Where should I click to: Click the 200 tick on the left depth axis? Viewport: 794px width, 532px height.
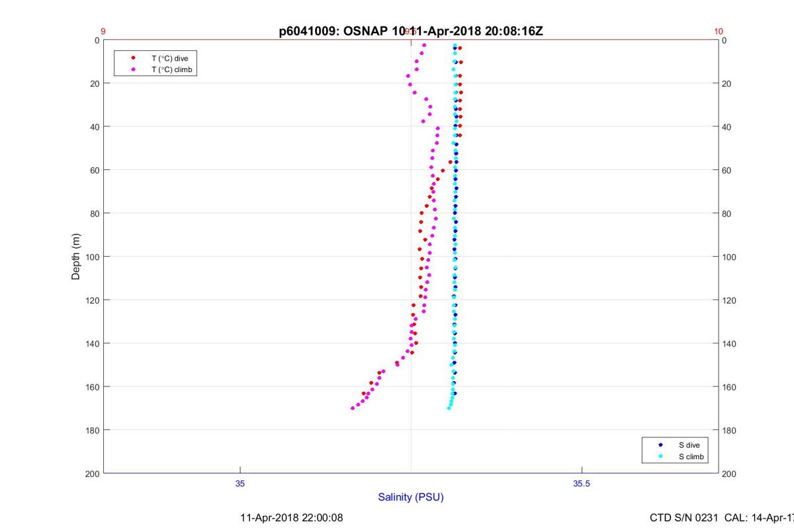click(x=93, y=474)
